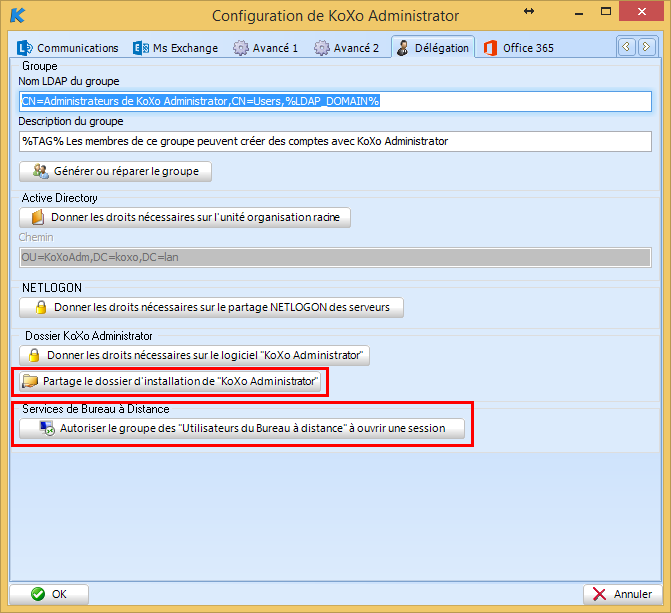Click the horizontal resize arrow icon in title bar

pos(529,12)
